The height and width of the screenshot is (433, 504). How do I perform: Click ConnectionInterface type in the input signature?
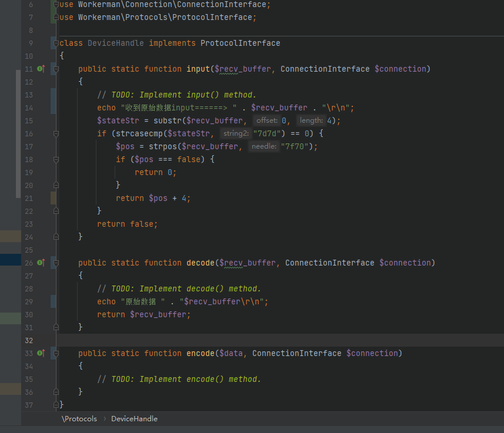coord(325,69)
